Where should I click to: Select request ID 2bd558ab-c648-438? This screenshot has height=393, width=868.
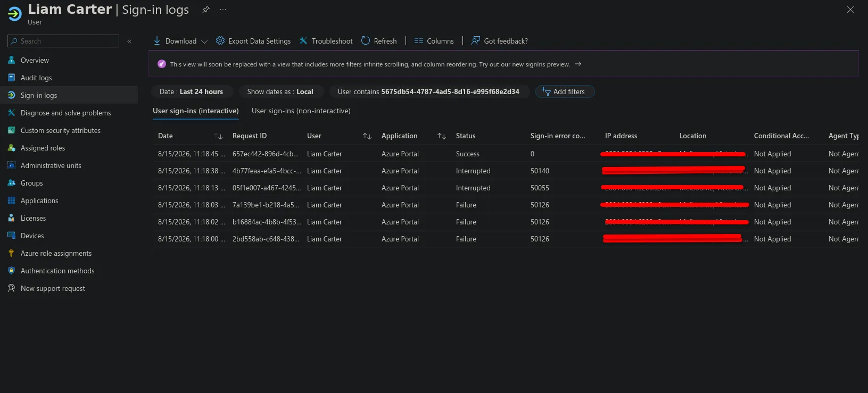pos(266,239)
